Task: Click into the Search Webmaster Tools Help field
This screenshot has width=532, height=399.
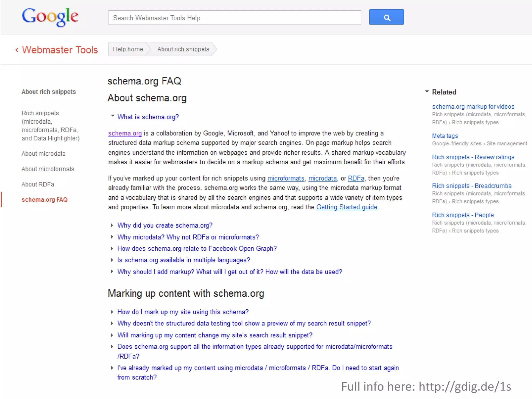Action: tap(234, 18)
